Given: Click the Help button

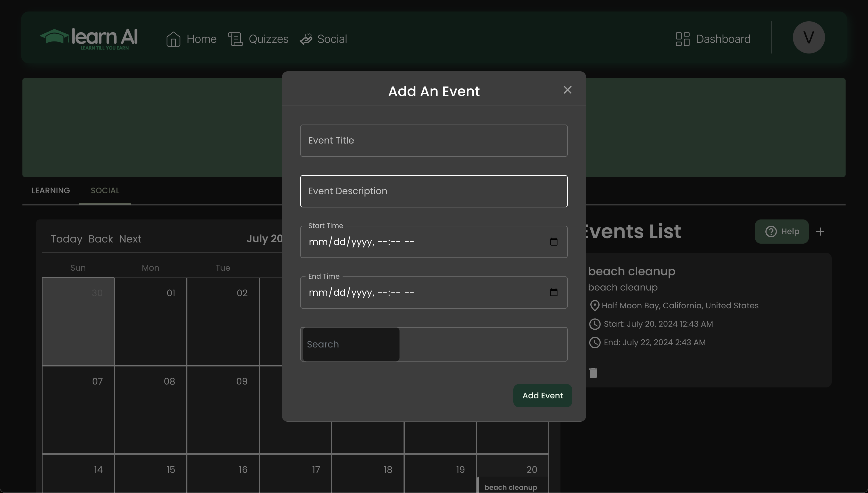Looking at the screenshot, I should (781, 232).
